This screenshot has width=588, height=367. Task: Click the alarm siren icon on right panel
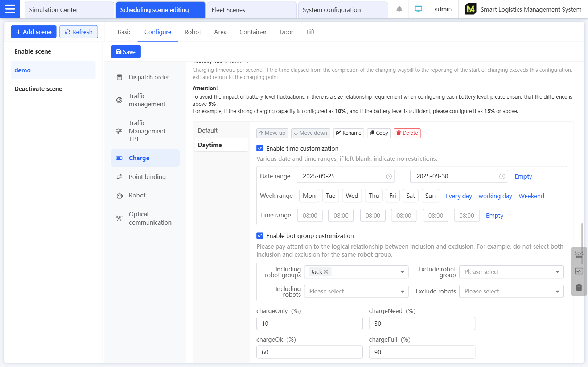pyautogui.click(x=579, y=255)
